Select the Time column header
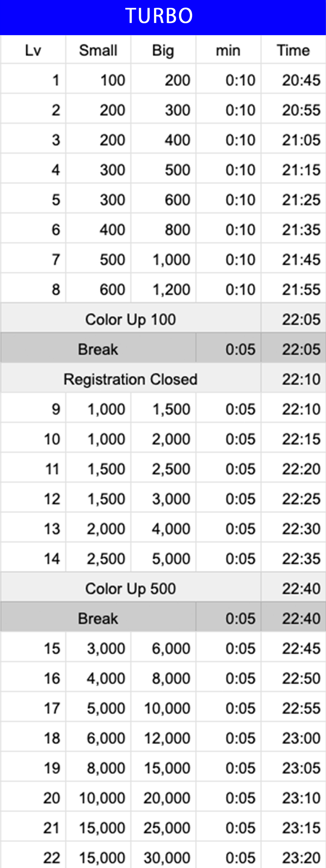 tap(293, 51)
